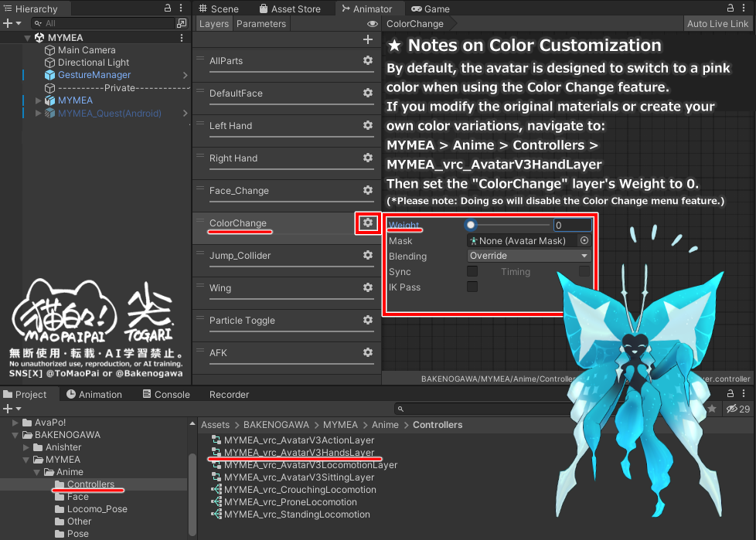Screen dimensions: 756x540
Task: Click BAKENOGAWA in Project breadcrumb
Action: (276, 425)
